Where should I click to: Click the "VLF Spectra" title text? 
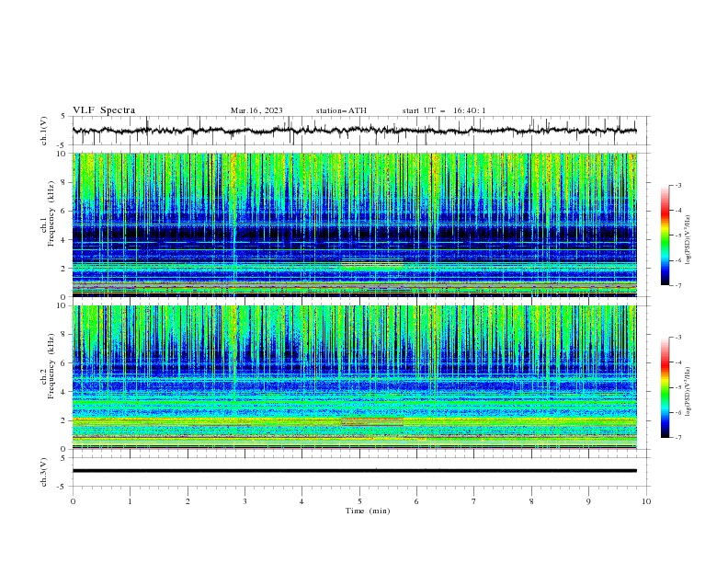pos(104,110)
